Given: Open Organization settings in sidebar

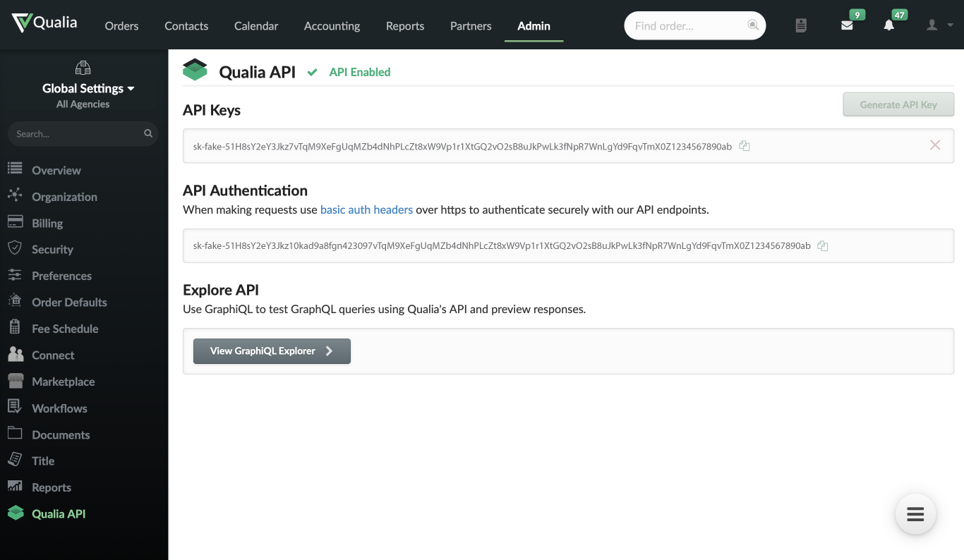Looking at the screenshot, I should click(x=64, y=197).
